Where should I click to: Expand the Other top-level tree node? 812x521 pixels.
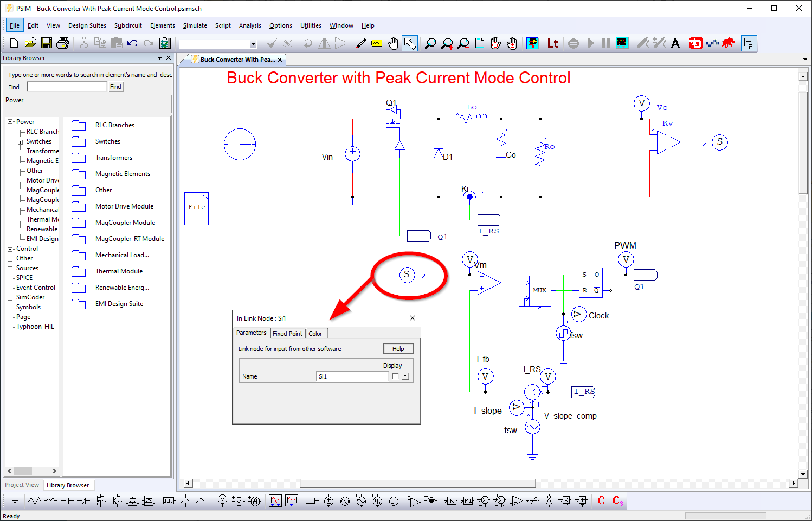(x=10, y=259)
